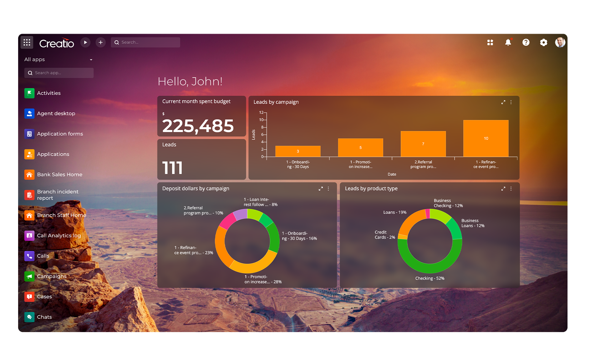Viewport: 590px width, 364px height.
Task: Open the app launcher grid icon
Action: click(x=27, y=42)
